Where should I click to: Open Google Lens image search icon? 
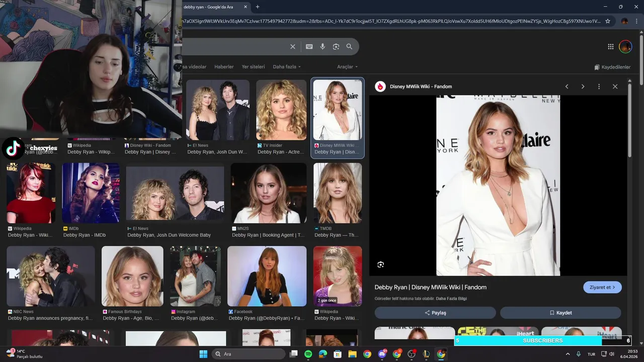point(336,47)
